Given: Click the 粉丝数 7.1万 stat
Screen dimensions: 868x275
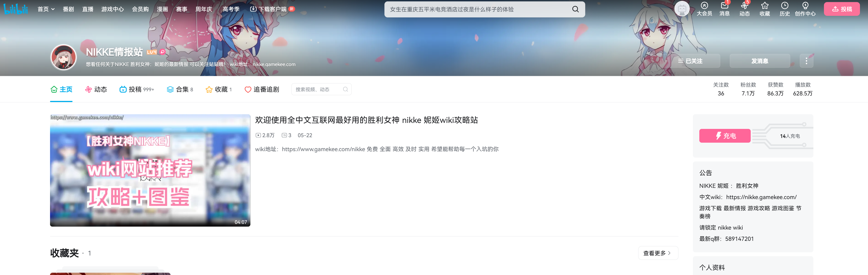Looking at the screenshot, I should pos(748,89).
